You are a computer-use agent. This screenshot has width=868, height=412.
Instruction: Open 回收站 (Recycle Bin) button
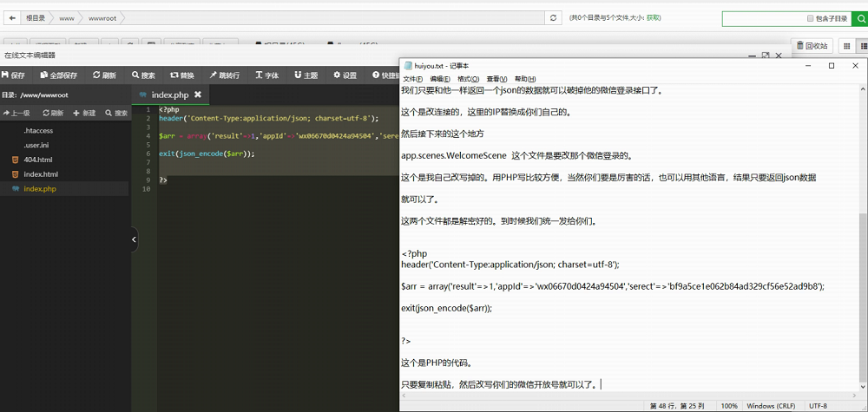tap(812, 46)
